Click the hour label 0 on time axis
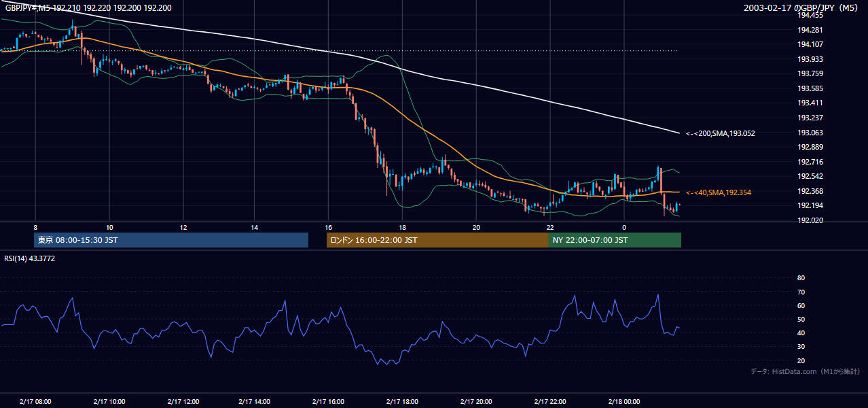This screenshot has width=868, height=408. coord(623,227)
